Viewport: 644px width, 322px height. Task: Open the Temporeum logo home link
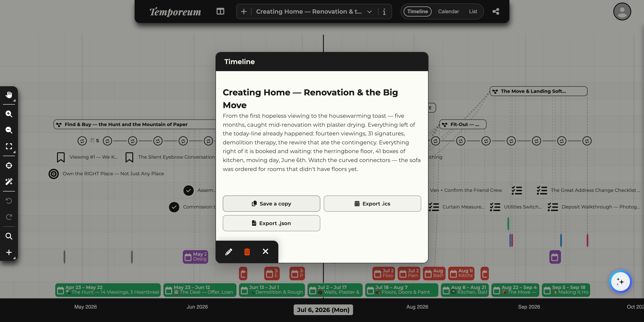pyautogui.click(x=175, y=11)
